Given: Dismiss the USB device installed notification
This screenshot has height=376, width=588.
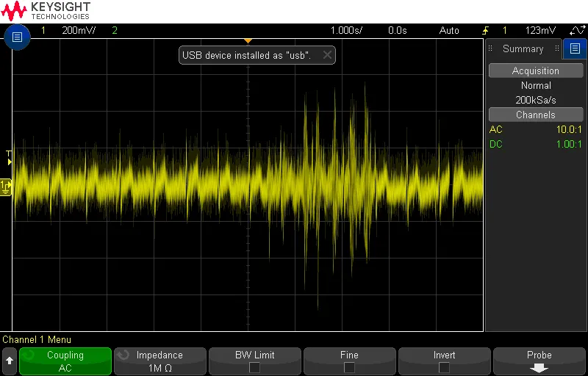Looking at the screenshot, I should tap(327, 55).
